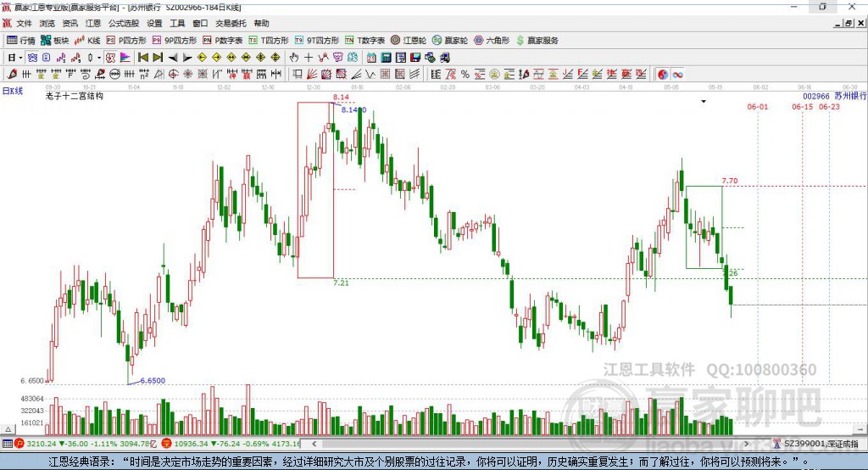This screenshot has width=868, height=470.
Task: Select the crosshair plus cursor tool
Action: 309,58
